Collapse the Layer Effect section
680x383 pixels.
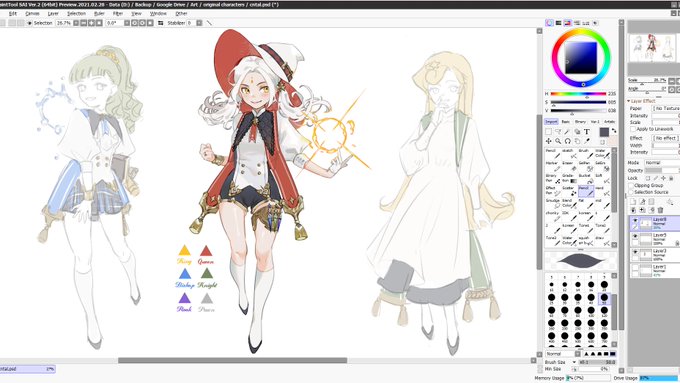click(629, 101)
